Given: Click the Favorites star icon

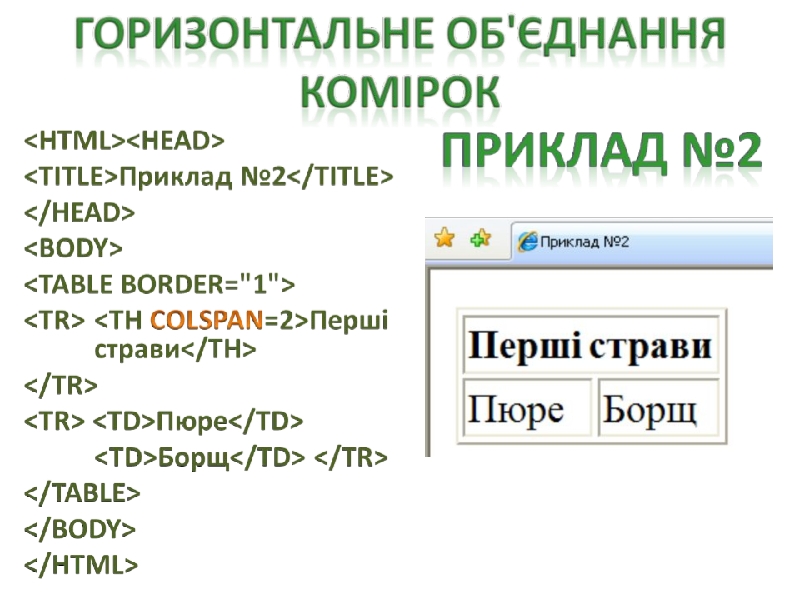Looking at the screenshot, I should pos(444,238).
